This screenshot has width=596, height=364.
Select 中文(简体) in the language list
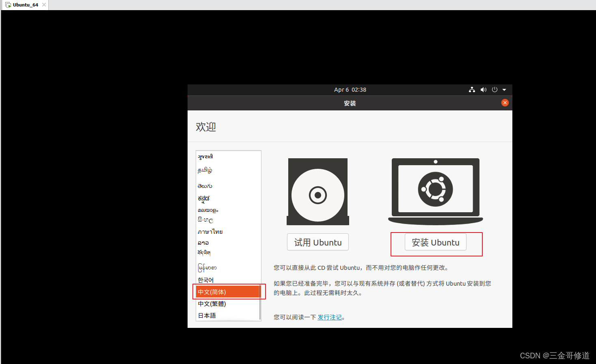tap(228, 292)
